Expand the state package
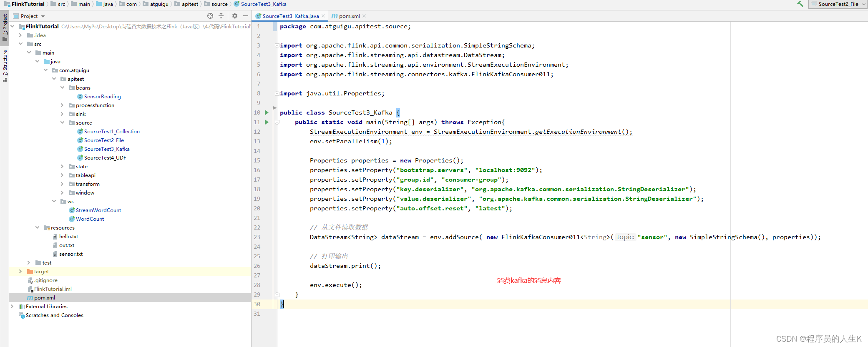This screenshot has width=868, height=347. pyautogui.click(x=62, y=167)
